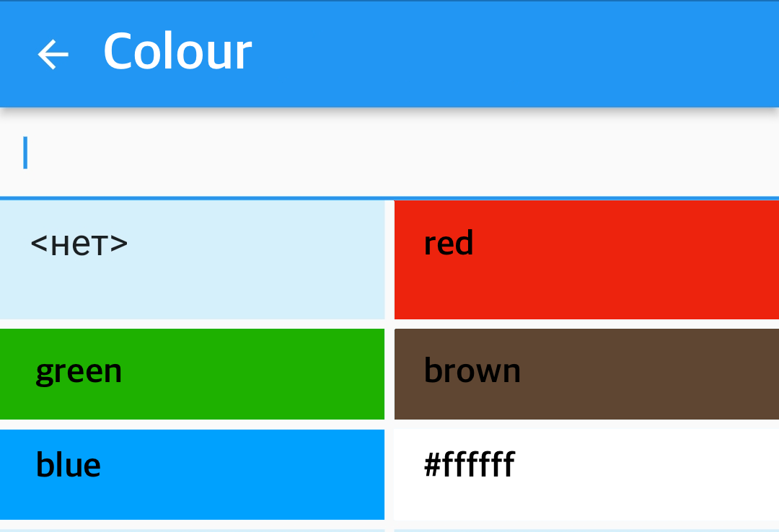The height and width of the screenshot is (532, 779).
Task: Apply the green colour to your message
Action: click(193, 373)
